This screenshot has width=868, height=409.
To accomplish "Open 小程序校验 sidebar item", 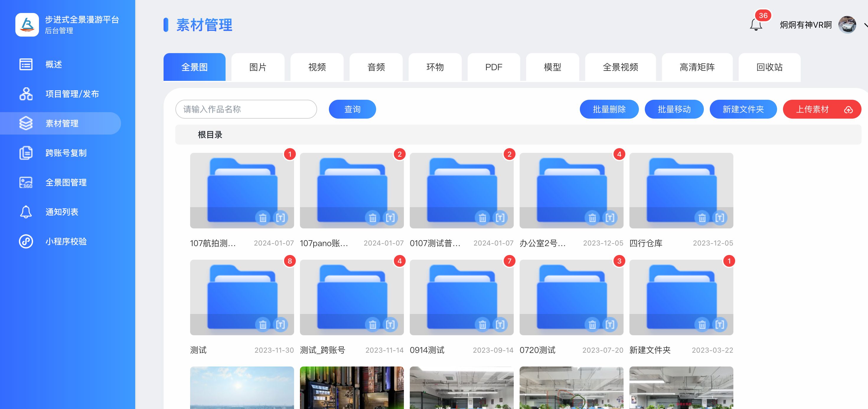I will 66,241.
